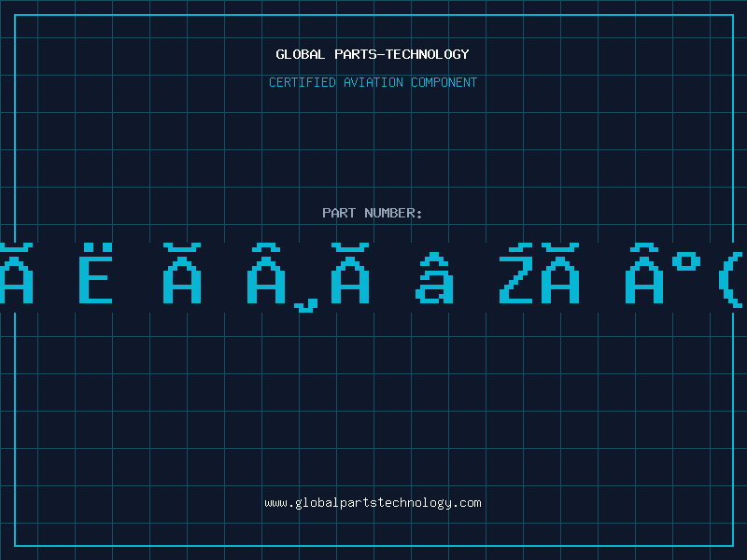Viewport: 747px width, 560px height.
Task: Click the CERTIFIED AVIATION COMPONENT subtitle
Action: coord(373,82)
